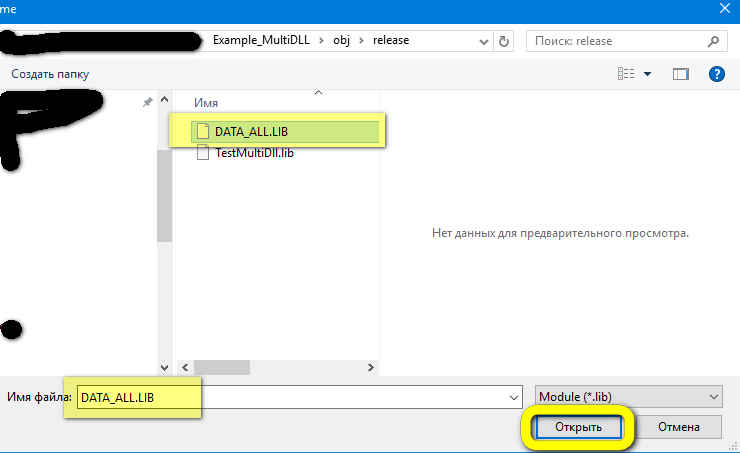Toggle the preview pane icon
Screen dimensions: 740x453
coord(681,74)
